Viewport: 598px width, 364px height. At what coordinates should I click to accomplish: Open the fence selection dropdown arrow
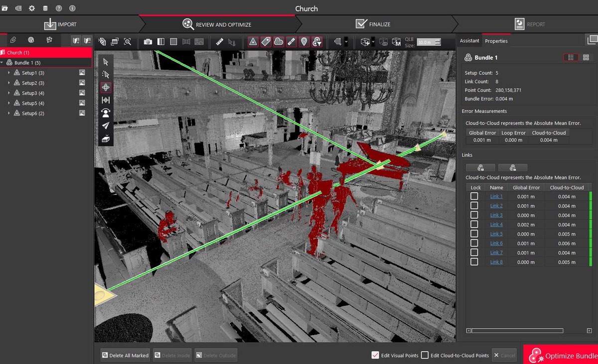click(346, 42)
